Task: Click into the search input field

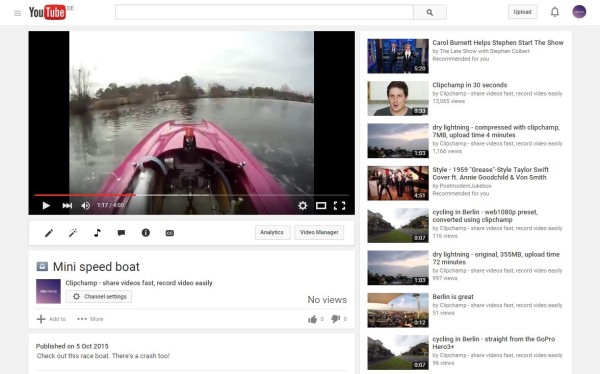Action: pyautogui.click(x=264, y=12)
